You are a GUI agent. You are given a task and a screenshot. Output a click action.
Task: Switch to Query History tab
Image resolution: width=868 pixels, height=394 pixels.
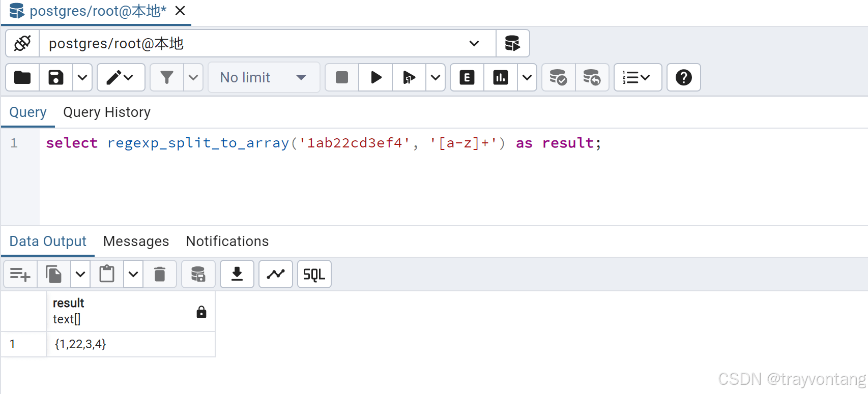tap(107, 112)
